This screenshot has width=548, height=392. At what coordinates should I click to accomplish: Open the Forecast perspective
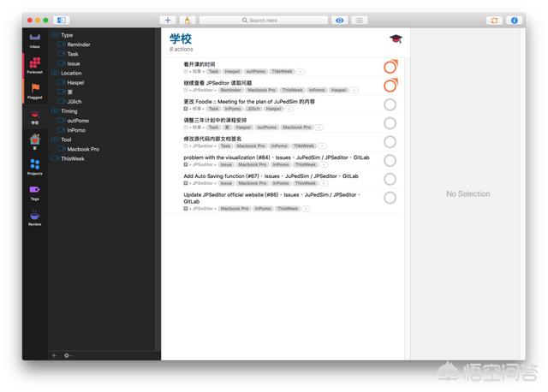[34, 65]
